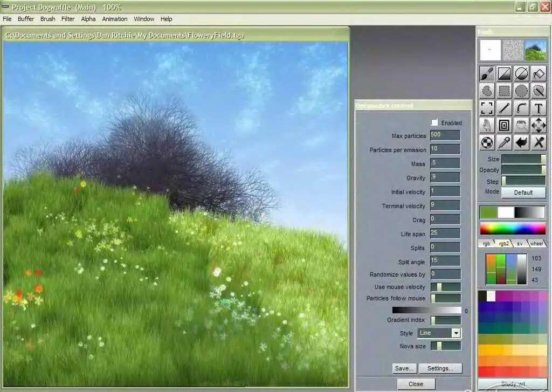
Task: Select the circular gradient fill tool
Action: click(x=521, y=74)
